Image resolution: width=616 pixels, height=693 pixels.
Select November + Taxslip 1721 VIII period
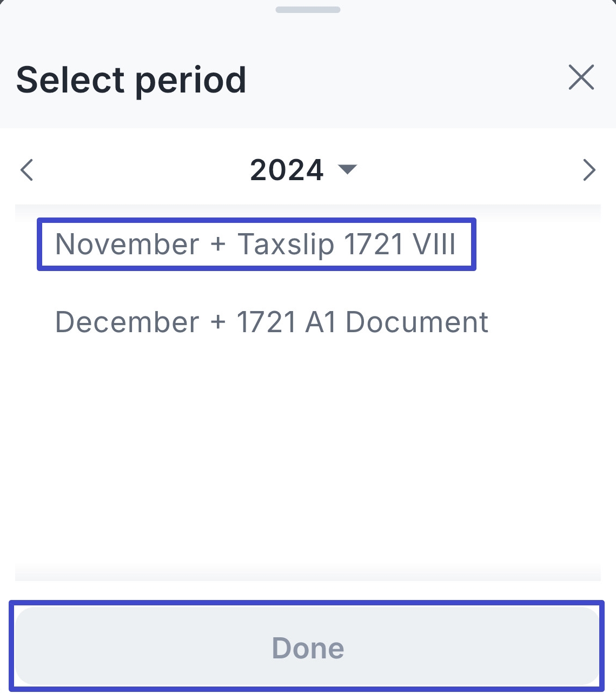(x=256, y=244)
